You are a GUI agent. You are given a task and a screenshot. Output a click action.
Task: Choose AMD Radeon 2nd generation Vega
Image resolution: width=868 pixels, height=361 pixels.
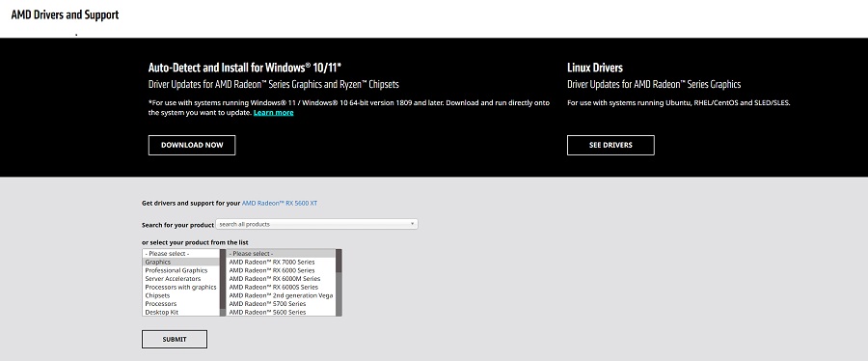pyautogui.click(x=282, y=295)
